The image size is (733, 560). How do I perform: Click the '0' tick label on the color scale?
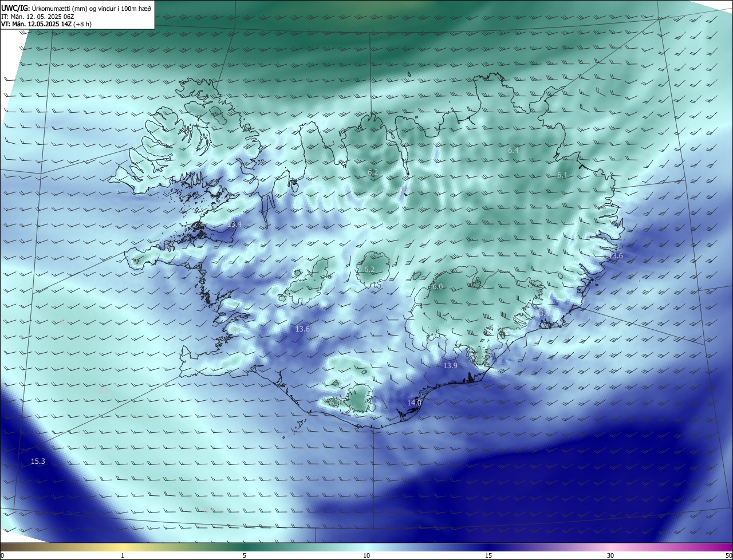coord(2,555)
